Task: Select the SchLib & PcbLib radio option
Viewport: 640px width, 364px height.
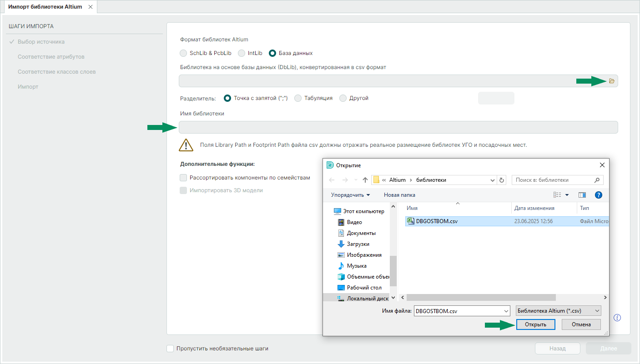Action: pyautogui.click(x=183, y=53)
